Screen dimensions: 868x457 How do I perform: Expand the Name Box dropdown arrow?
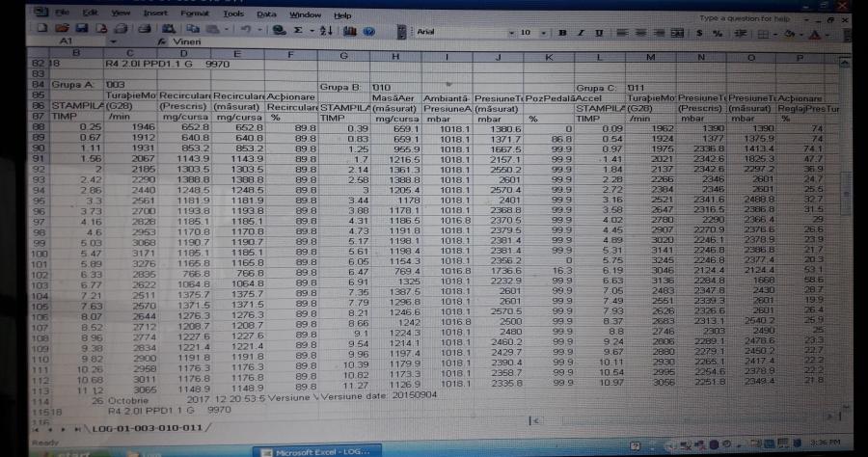(116, 43)
